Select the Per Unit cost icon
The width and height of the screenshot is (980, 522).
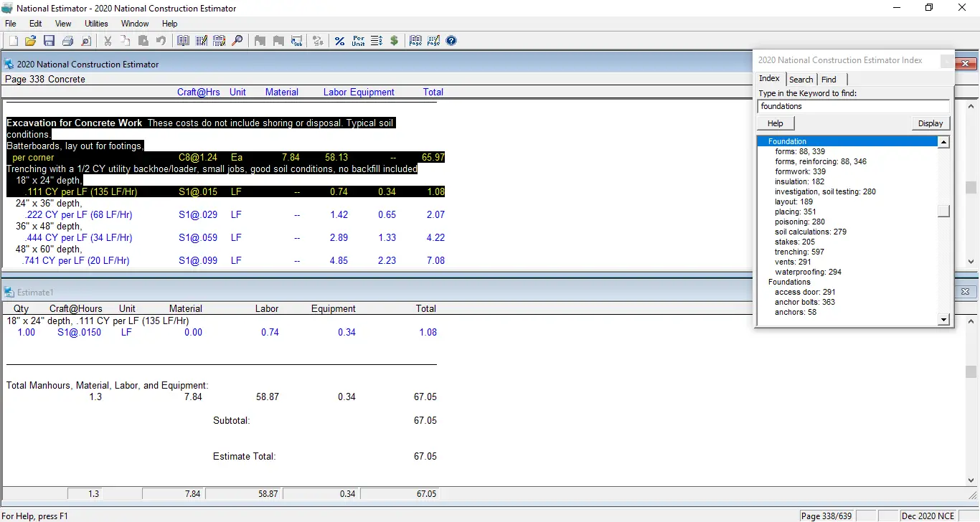click(x=357, y=41)
